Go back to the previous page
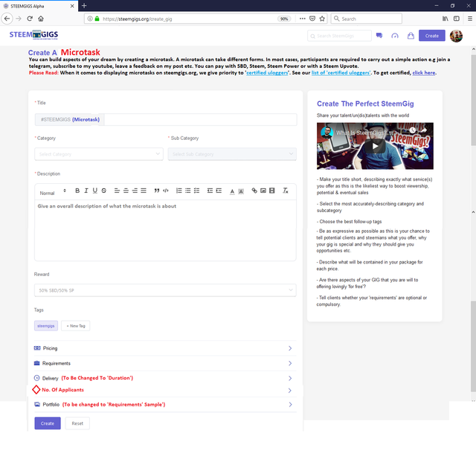 click(x=7, y=19)
